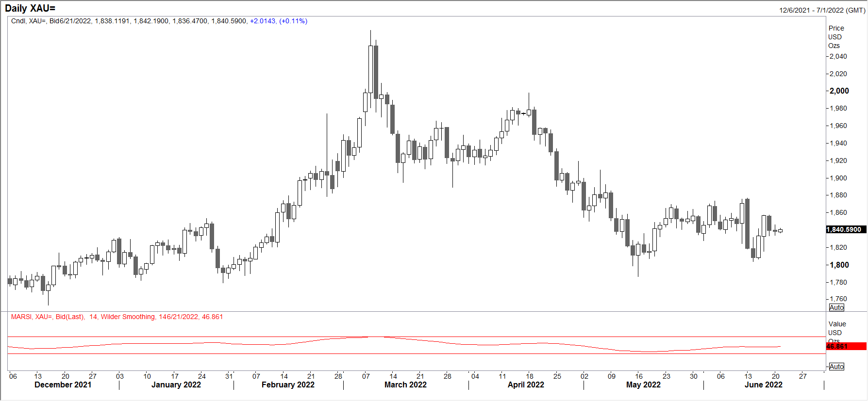Click the May 2022 month label
The image size is (868, 401).
pyautogui.click(x=643, y=385)
